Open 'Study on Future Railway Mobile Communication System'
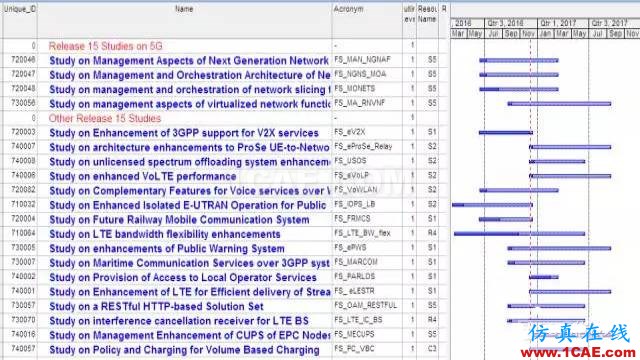Screen dimensions: 640x360 pos(179,220)
